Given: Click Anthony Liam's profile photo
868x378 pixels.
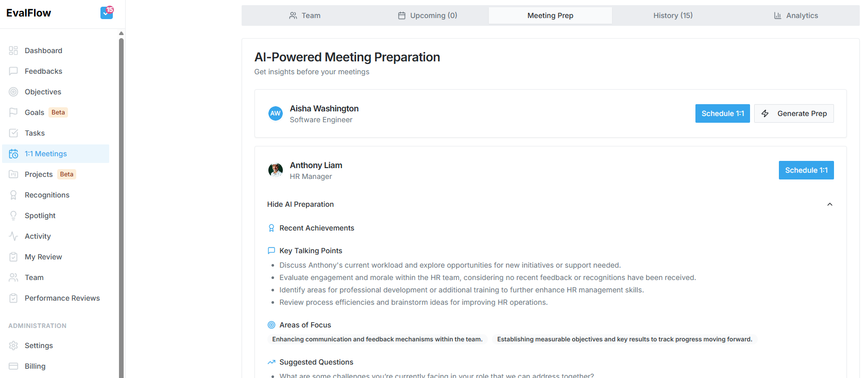Looking at the screenshot, I should click(x=276, y=170).
